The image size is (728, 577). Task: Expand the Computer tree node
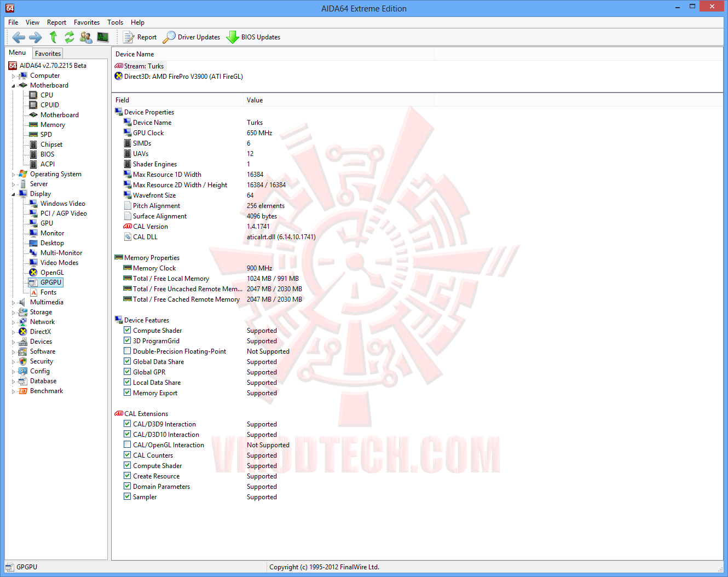point(13,76)
